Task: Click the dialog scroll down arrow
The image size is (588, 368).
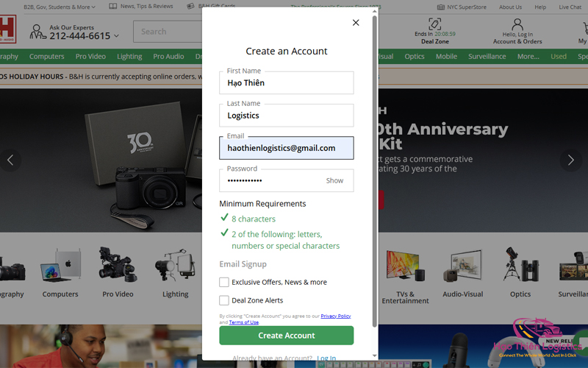Action: pyautogui.click(x=374, y=355)
